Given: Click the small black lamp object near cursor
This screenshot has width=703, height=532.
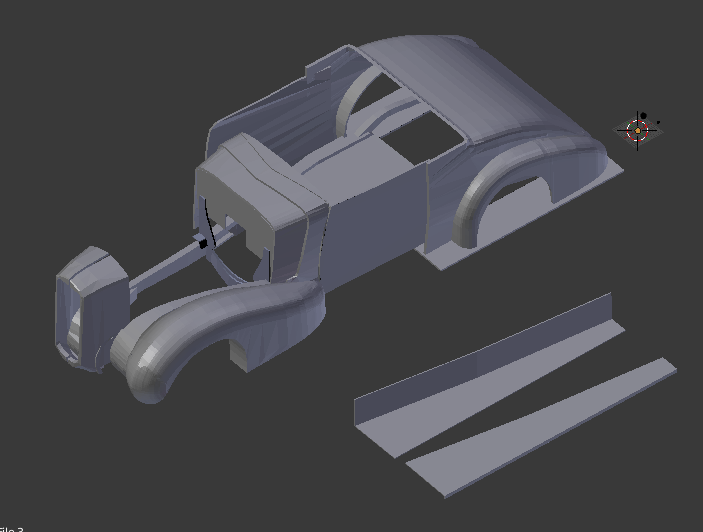Looking at the screenshot, I should click(644, 116).
